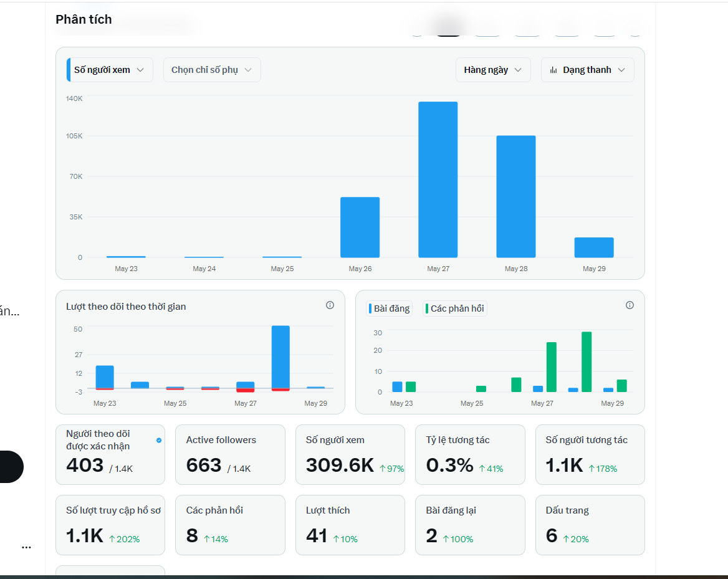Image resolution: width=728 pixels, height=579 pixels.
Task: Open the Bài đăng lại card
Action: tap(470, 525)
